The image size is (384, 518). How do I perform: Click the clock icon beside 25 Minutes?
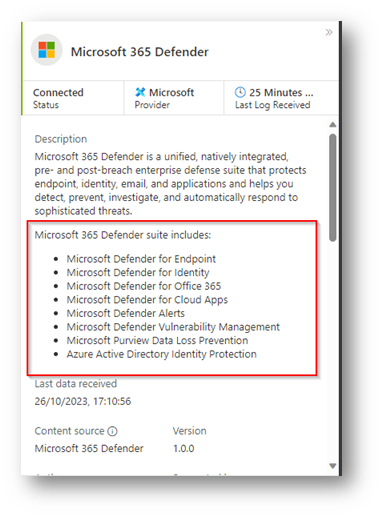click(x=240, y=92)
